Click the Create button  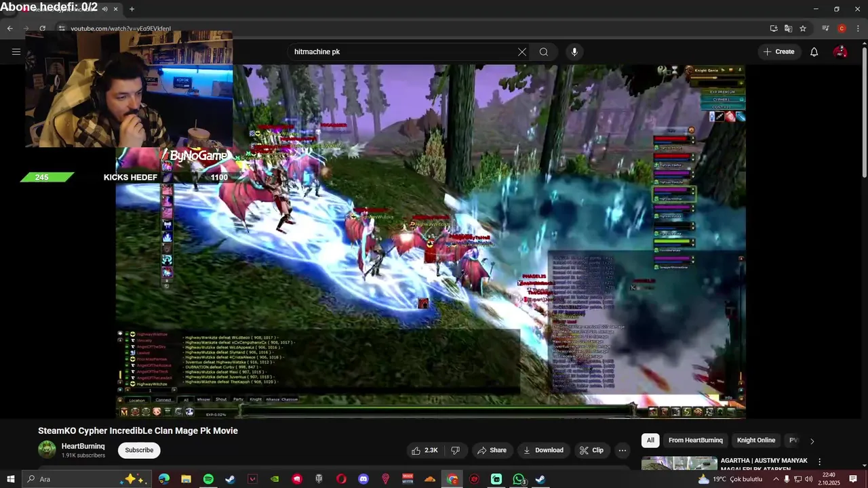pos(778,52)
